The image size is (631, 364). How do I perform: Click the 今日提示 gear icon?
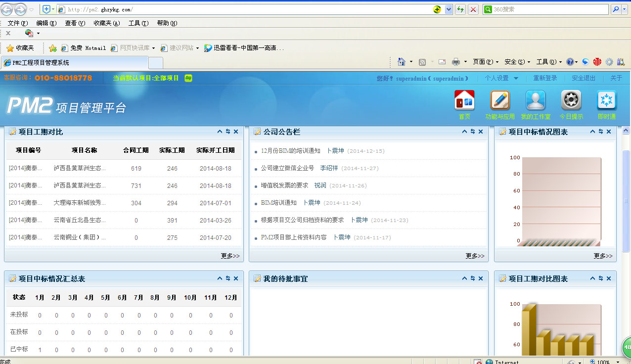coord(571,100)
